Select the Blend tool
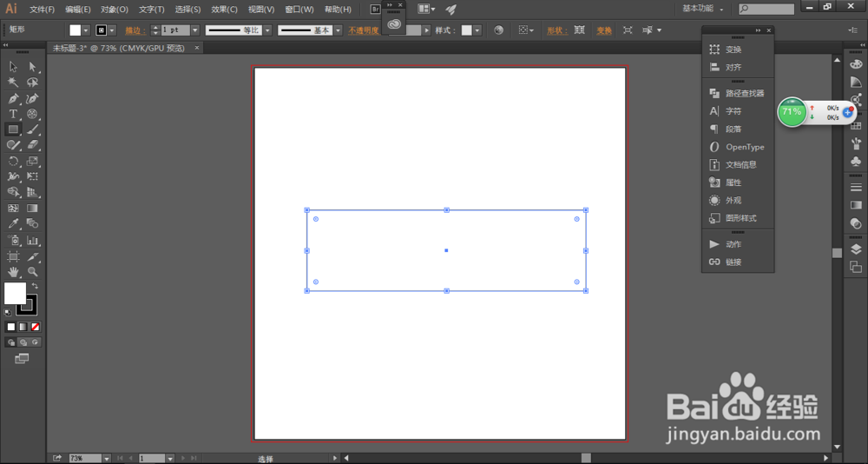Screen dimensions: 868x464 pyautogui.click(x=33, y=224)
